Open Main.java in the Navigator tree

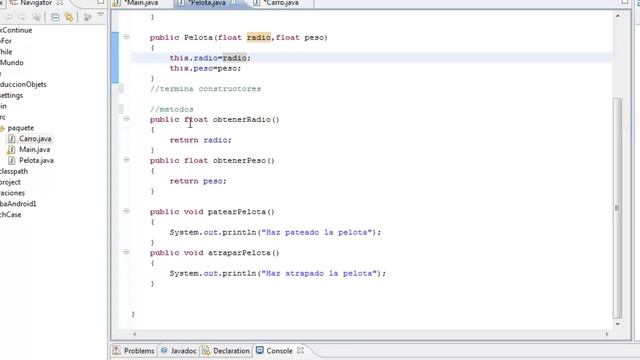coord(34,149)
